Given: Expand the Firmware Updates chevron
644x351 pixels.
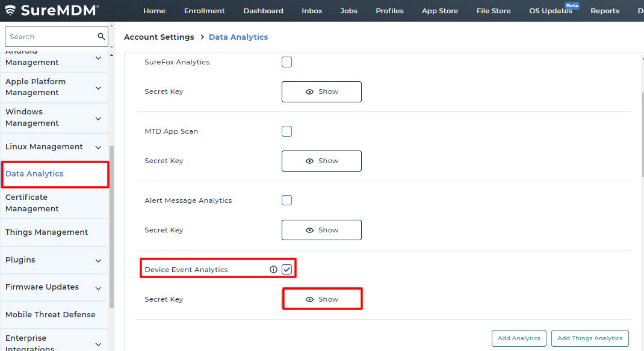Looking at the screenshot, I should click(98, 288).
